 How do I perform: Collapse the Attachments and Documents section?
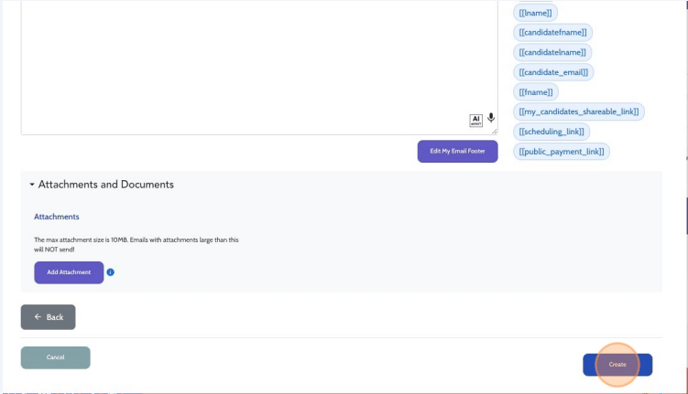coord(32,184)
